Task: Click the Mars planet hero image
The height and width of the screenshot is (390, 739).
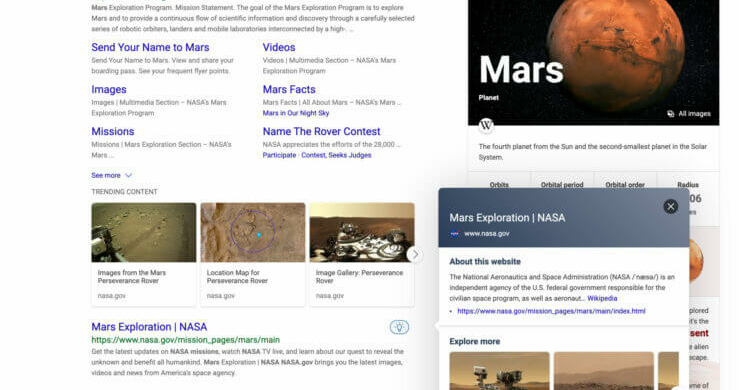Action: [593, 62]
